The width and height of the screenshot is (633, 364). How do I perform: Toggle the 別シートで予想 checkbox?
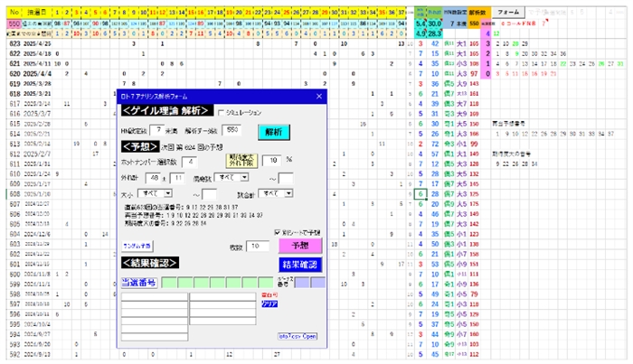[x=278, y=232]
